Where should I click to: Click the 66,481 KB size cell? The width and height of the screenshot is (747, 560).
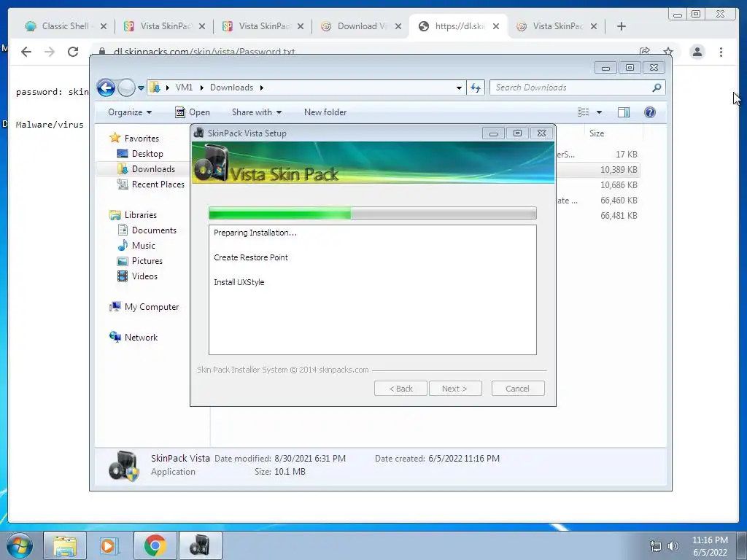(x=619, y=216)
